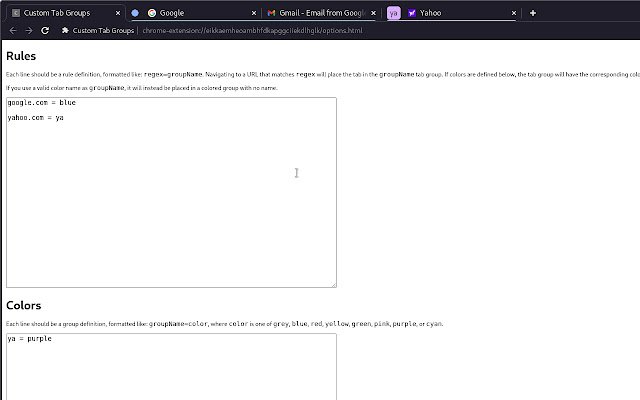Reload the current page
Screen dimensions: 640x400
pyautogui.click(x=45, y=31)
